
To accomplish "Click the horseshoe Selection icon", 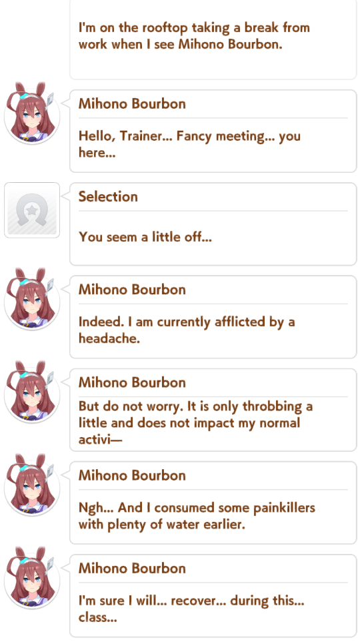I will [x=32, y=210].
